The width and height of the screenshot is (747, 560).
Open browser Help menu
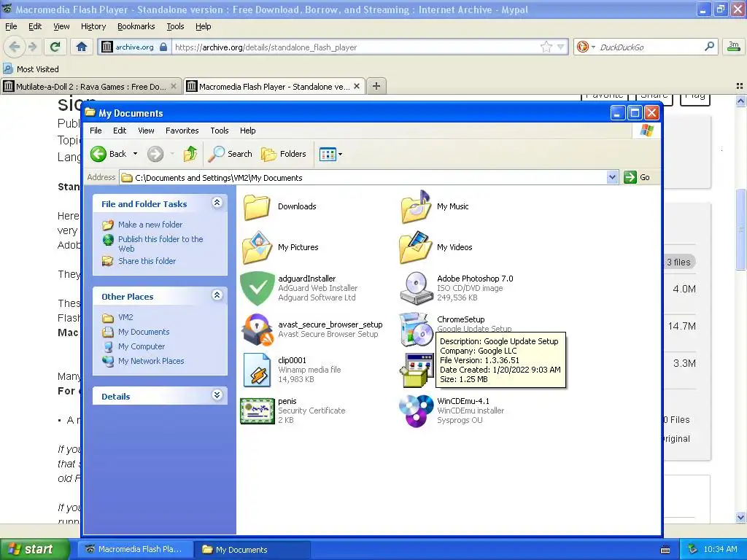203,26
